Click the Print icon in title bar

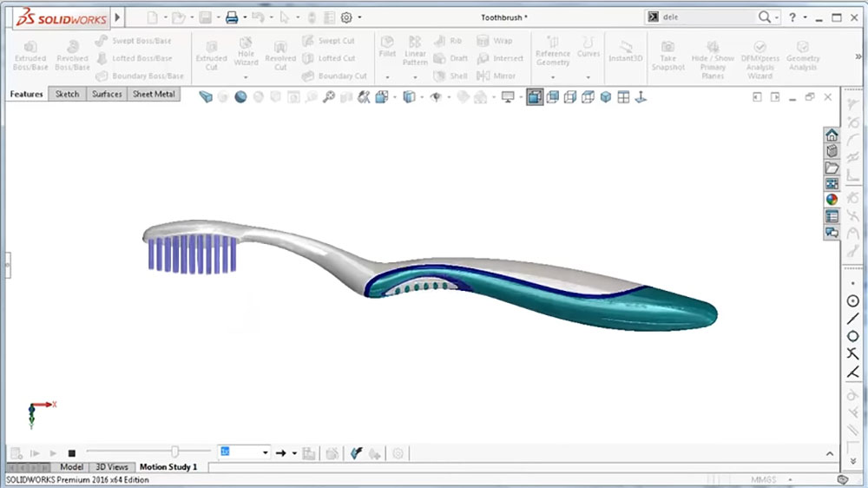click(x=232, y=17)
